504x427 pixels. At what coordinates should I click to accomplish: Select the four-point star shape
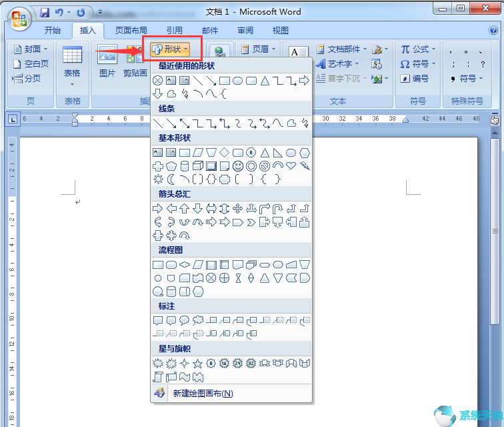[185, 364]
